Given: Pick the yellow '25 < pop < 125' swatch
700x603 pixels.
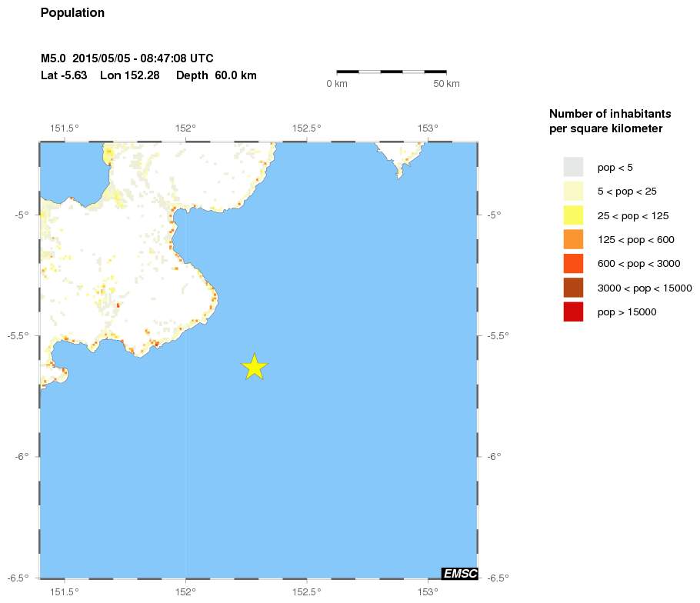Looking at the screenshot, I should (573, 215).
